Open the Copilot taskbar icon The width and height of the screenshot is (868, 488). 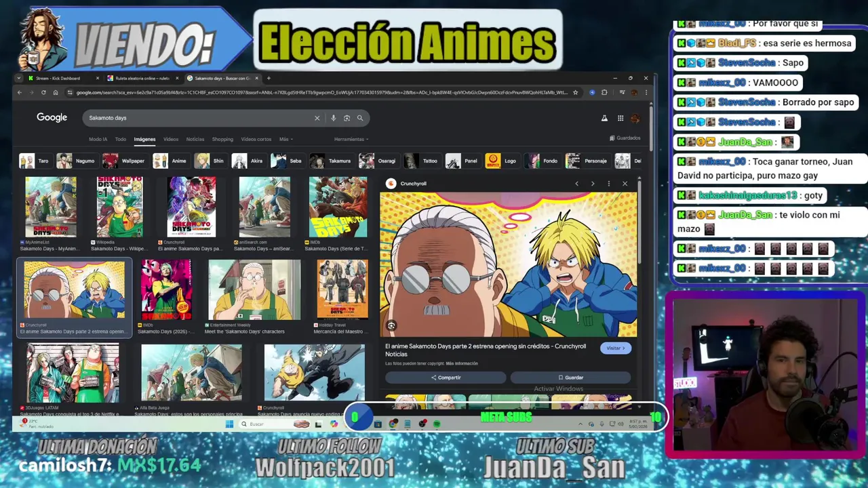pos(334,424)
